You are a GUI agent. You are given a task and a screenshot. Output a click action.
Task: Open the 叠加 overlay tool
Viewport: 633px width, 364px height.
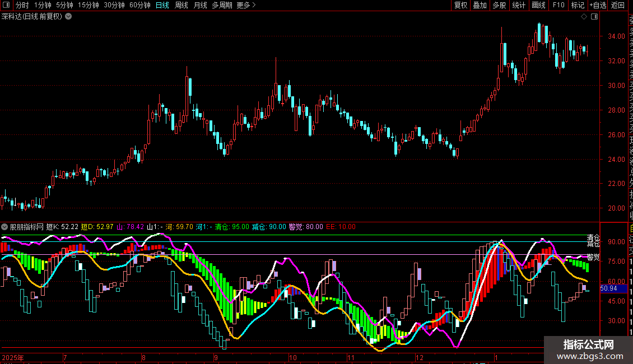tap(480, 6)
